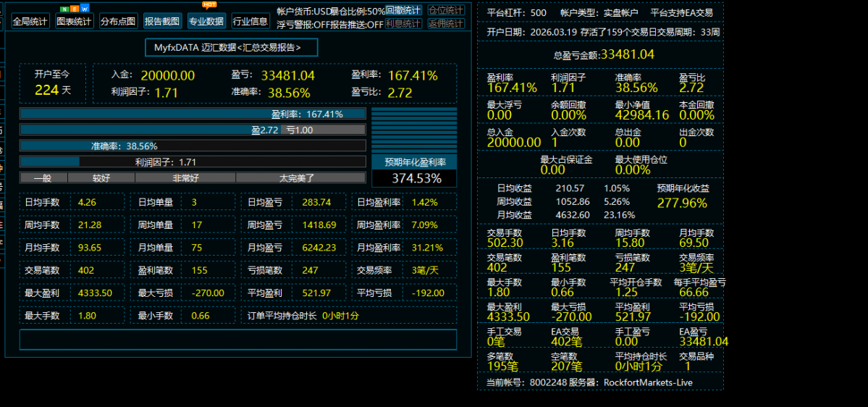Click the 盈利率 167.41% progress bar
Screen dimensions: 868x407
(193, 114)
